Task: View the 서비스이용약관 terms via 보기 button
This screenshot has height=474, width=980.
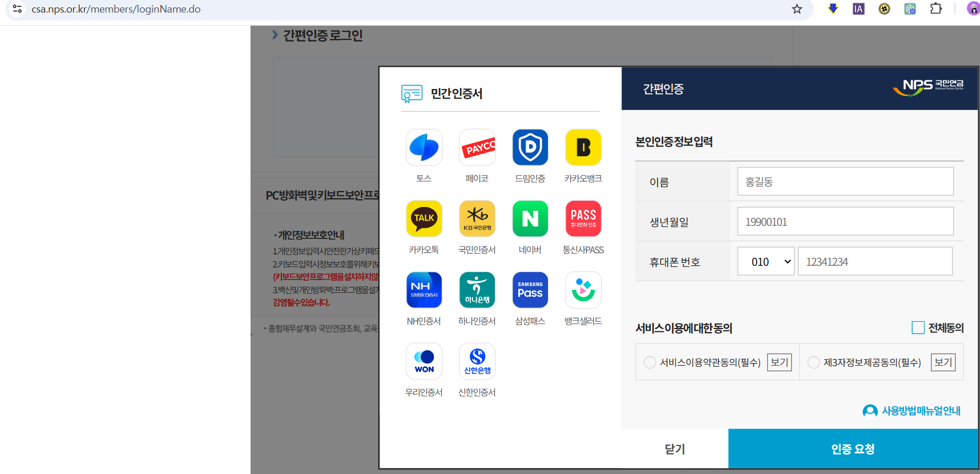Action: click(x=779, y=362)
